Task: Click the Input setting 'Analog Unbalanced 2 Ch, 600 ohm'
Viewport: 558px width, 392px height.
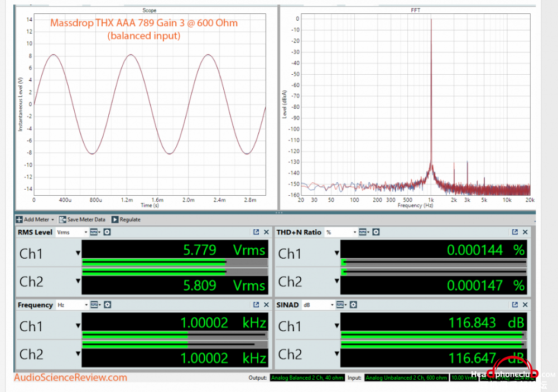Action: click(x=406, y=378)
